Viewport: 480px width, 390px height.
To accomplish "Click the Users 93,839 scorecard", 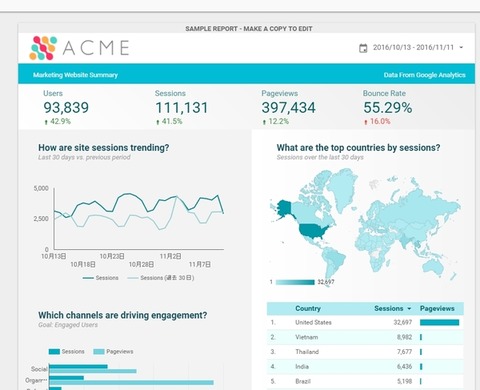I will click(66, 107).
